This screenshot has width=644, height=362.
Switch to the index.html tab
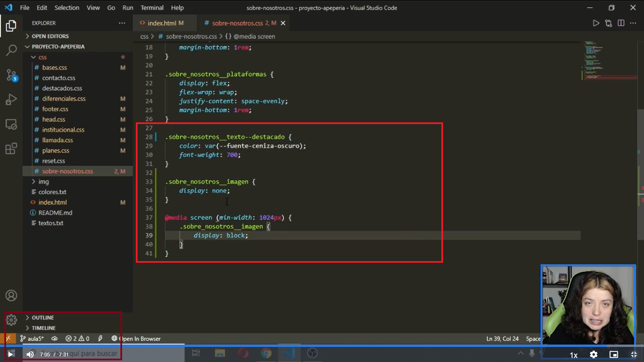click(x=165, y=23)
